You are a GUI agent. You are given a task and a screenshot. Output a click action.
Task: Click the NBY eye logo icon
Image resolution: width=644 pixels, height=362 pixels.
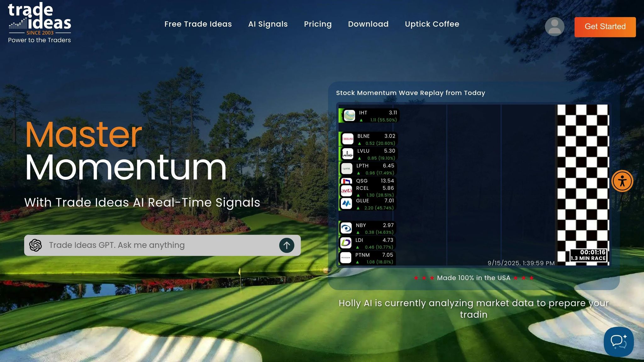point(346,228)
